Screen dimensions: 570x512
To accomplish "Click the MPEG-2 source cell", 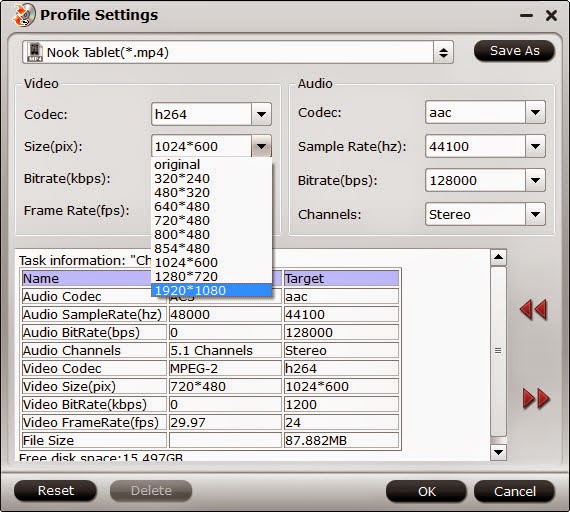I will coord(225,368).
